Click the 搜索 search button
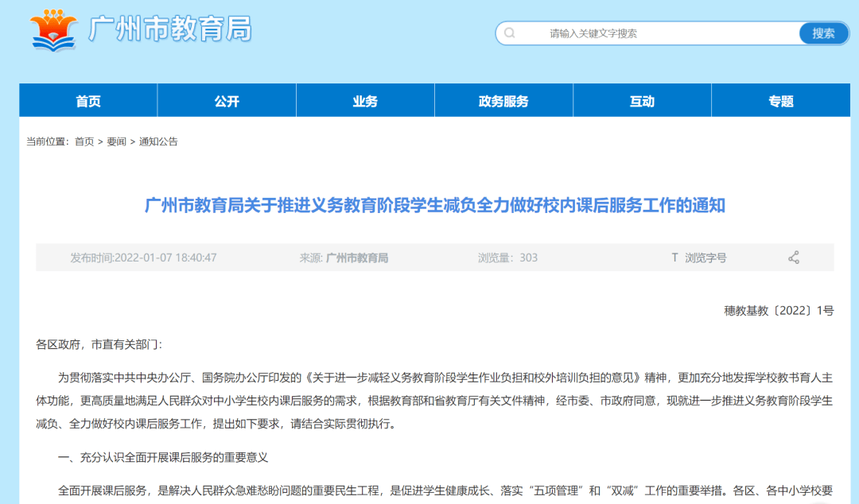The image size is (859, 504). pyautogui.click(x=823, y=33)
